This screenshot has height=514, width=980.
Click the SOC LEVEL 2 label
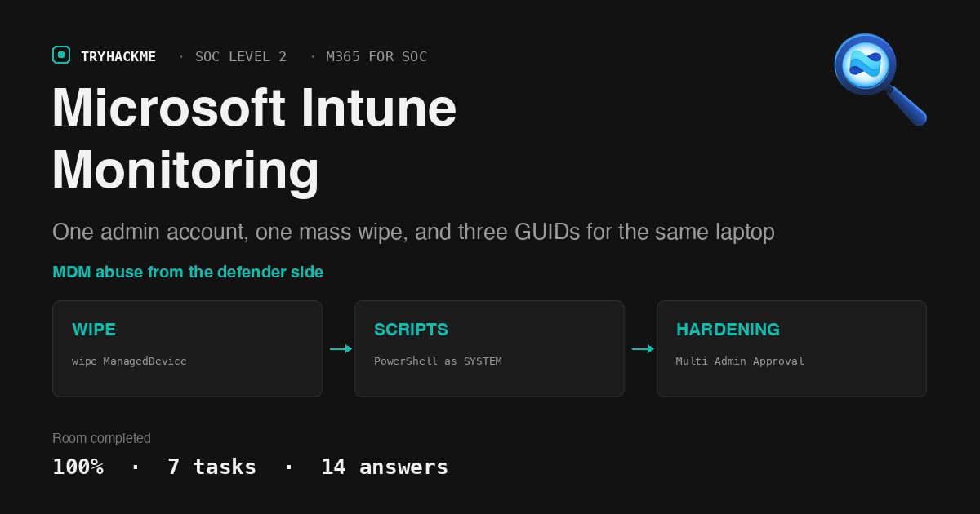coord(241,56)
